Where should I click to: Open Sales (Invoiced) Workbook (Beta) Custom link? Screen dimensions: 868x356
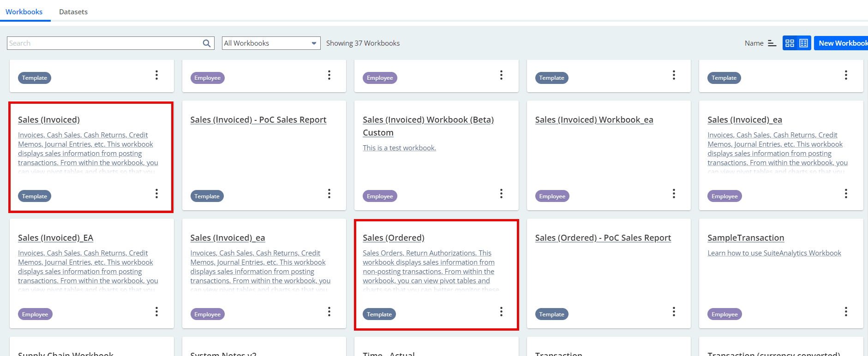pyautogui.click(x=428, y=126)
